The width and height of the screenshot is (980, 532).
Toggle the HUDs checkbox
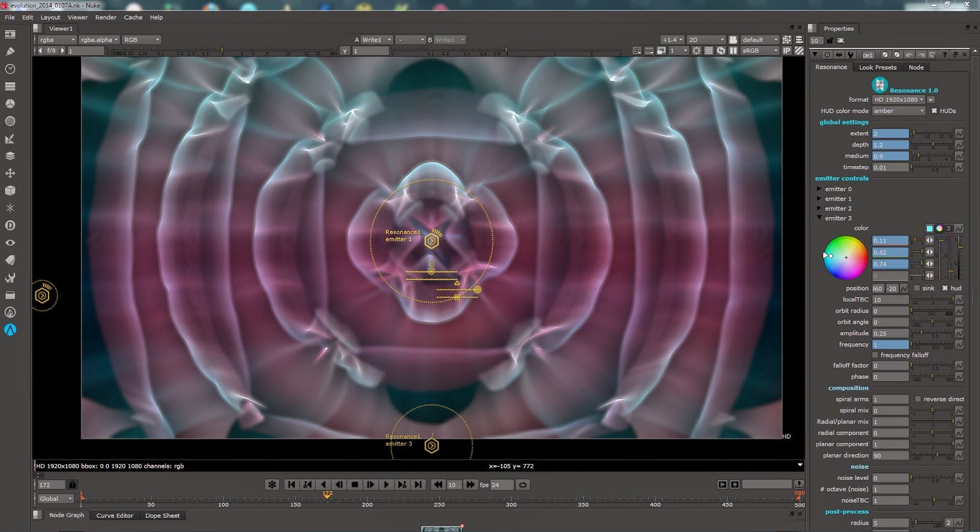click(x=934, y=111)
